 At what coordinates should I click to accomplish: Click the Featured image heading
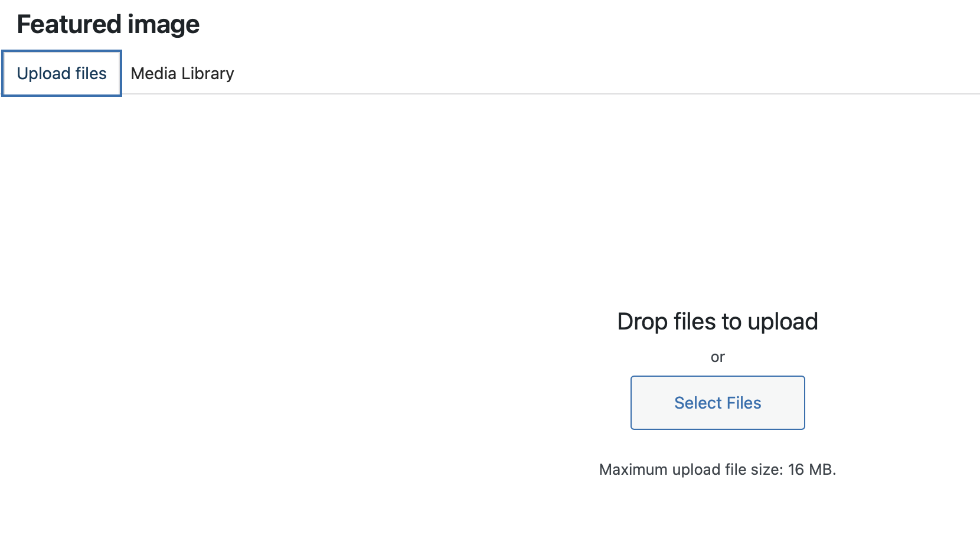(x=108, y=24)
